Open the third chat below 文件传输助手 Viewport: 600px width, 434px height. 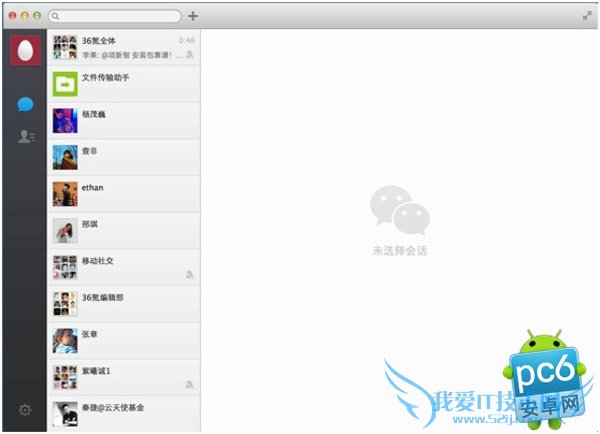(x=124, y=194)
